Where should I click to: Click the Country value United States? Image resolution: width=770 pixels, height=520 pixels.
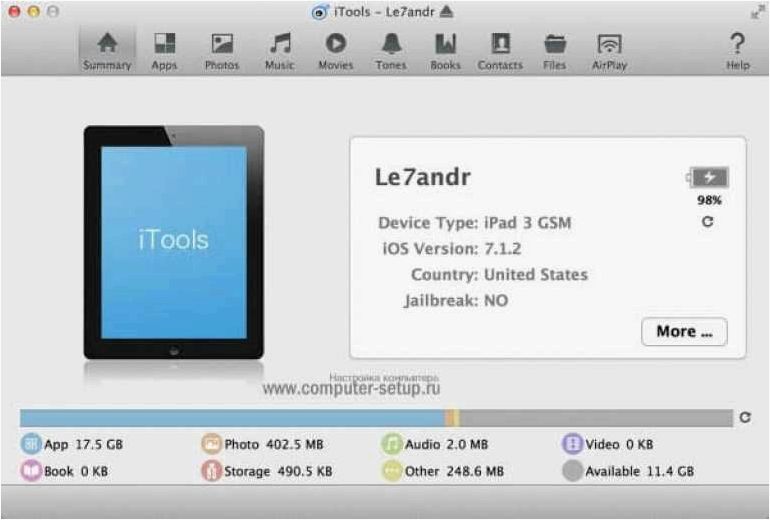[536, 274]
